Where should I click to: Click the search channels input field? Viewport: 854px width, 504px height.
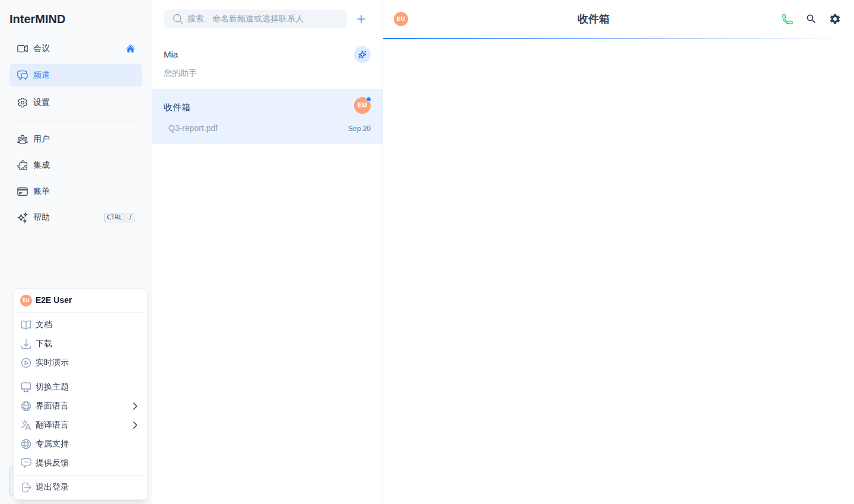point(256,19)
